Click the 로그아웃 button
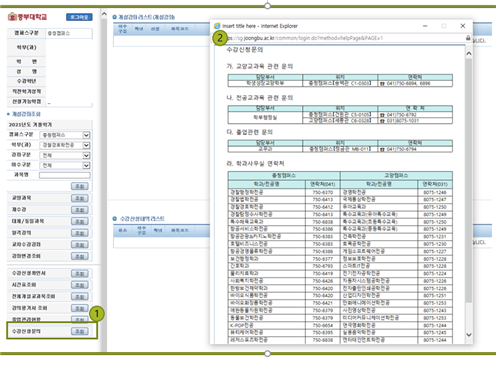 pyautogui.click(x=79, y=17)
